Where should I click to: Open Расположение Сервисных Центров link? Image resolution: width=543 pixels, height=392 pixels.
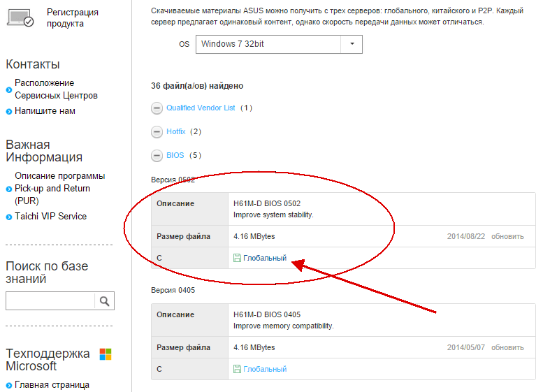(x=56, y=89)
